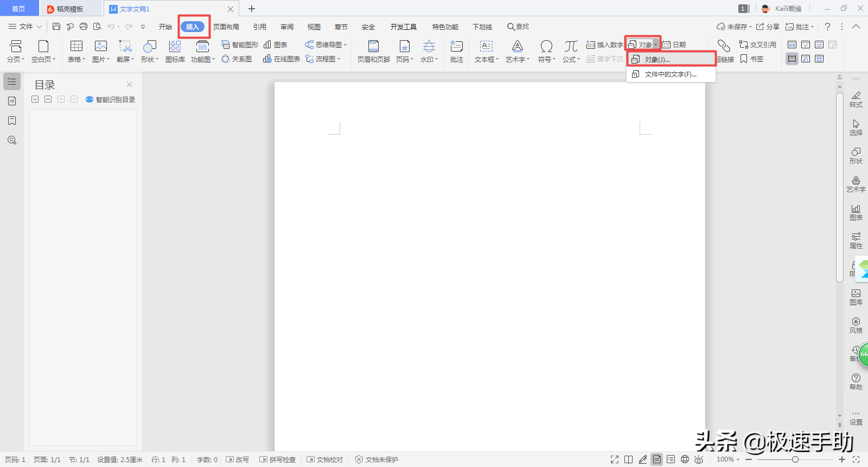Screen dimensions: 868x467
Task: Insert a blank page (空白页)
Action: click(x=43, y=52)
